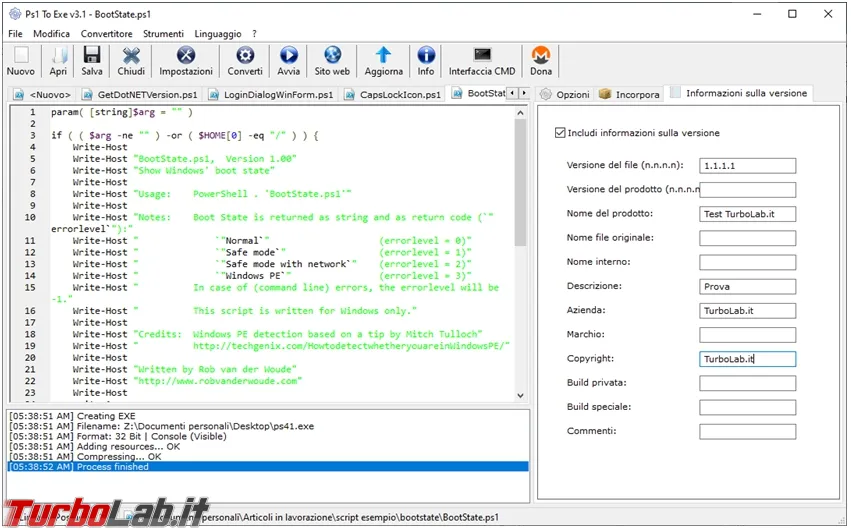Select the log line 'Filename: Z:\Documenti personali\Desktop\ps41.exe'

(x=268, y=426)
